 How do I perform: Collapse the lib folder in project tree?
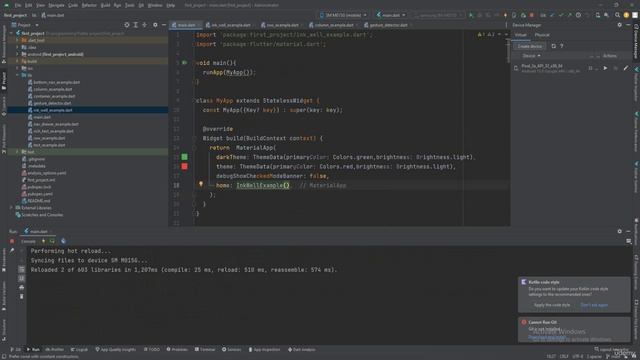[x=17, y=75]
